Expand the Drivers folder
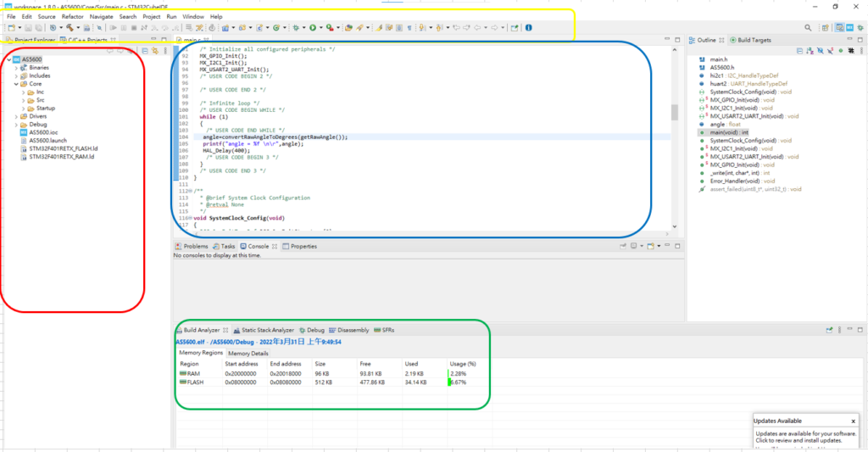Viewport: 868px width, 452px height. 16,116
